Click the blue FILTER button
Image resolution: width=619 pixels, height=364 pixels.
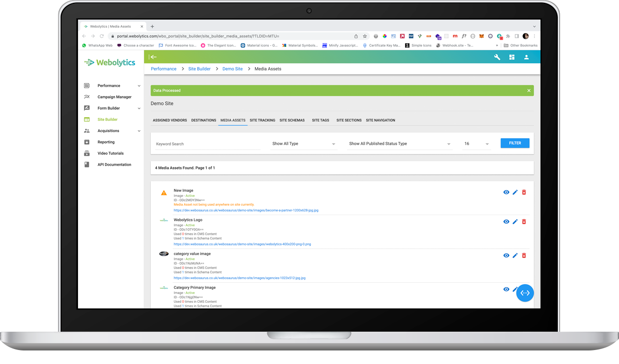515,143
